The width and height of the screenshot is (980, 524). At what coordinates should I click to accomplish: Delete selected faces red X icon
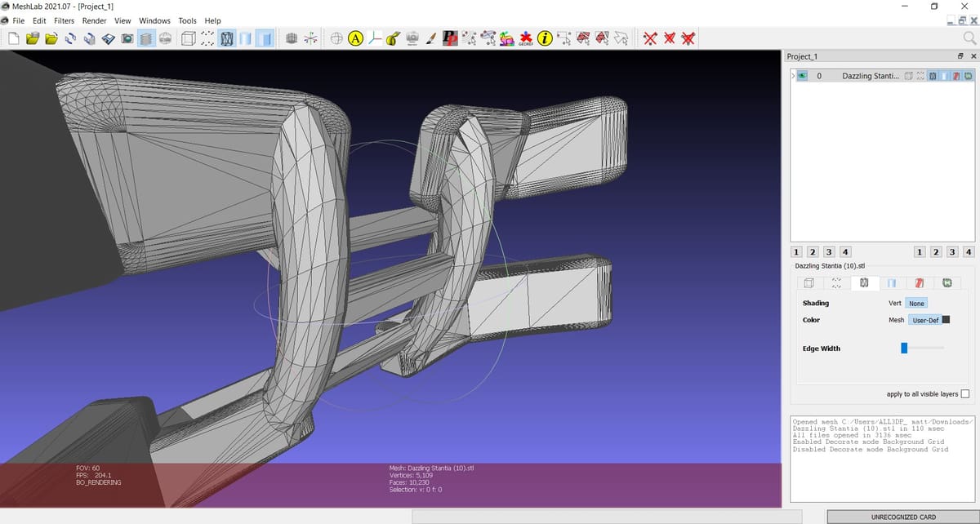click(669, 38)
